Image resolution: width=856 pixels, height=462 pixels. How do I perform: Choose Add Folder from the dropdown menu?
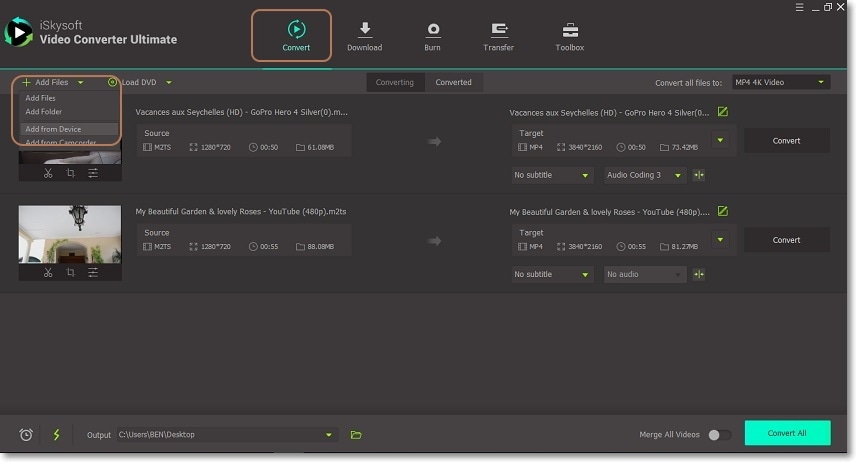point(44,112)
